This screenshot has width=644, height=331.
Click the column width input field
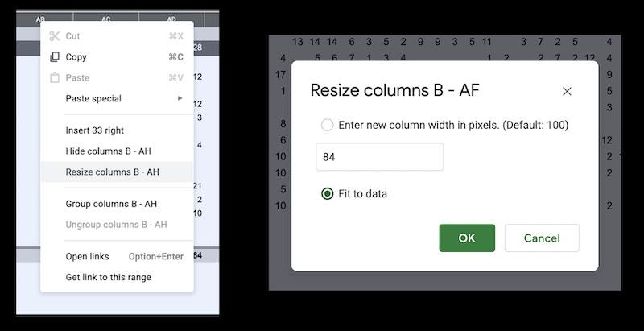(379, 157)
